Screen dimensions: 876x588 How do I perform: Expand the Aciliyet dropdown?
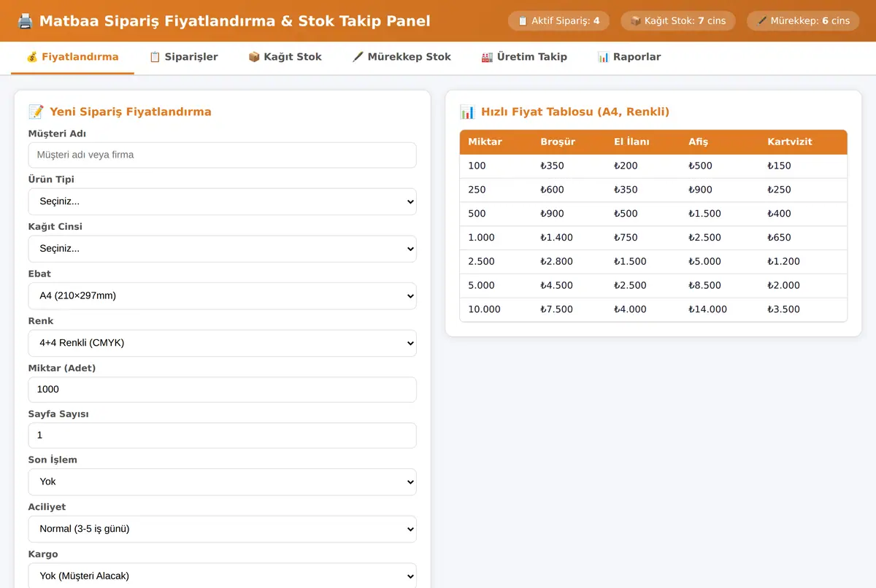click(x=222, y=529)
